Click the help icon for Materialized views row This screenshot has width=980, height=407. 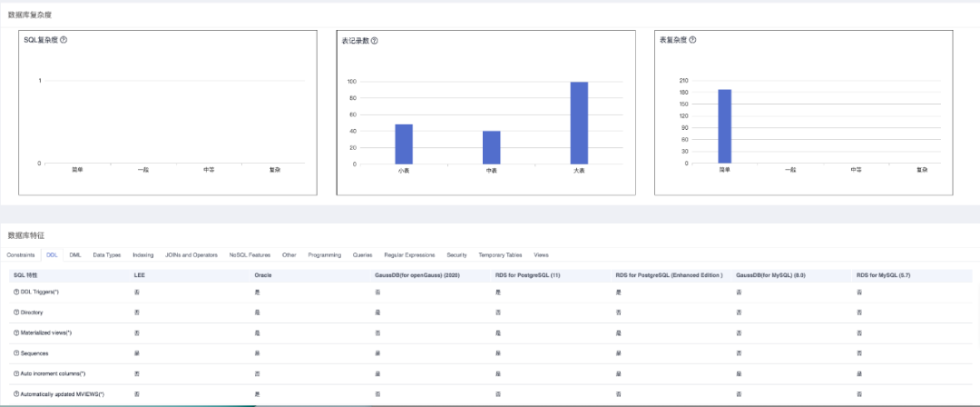[15, 333]
